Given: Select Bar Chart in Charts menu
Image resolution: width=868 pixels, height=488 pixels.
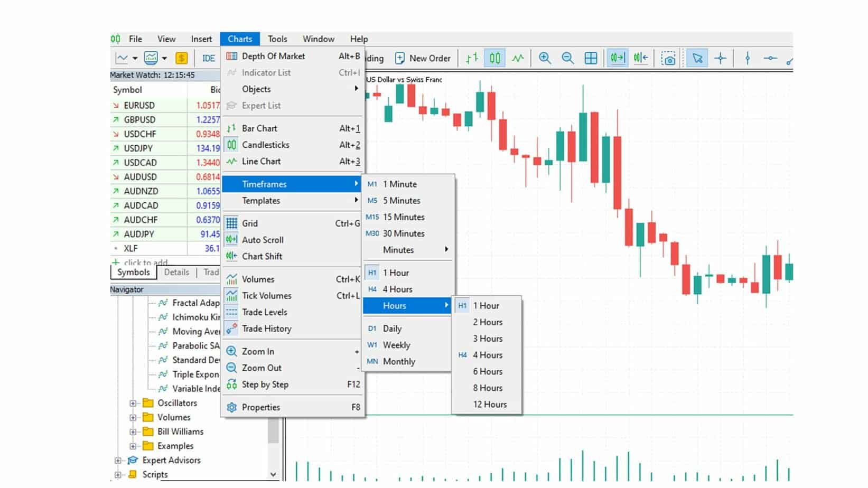Looking at the screenshot, I should pyautogui.click(x=293, y=128).
